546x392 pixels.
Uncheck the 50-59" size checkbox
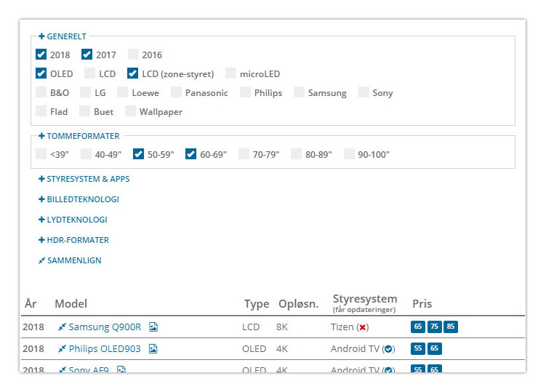tap(138, 153)
